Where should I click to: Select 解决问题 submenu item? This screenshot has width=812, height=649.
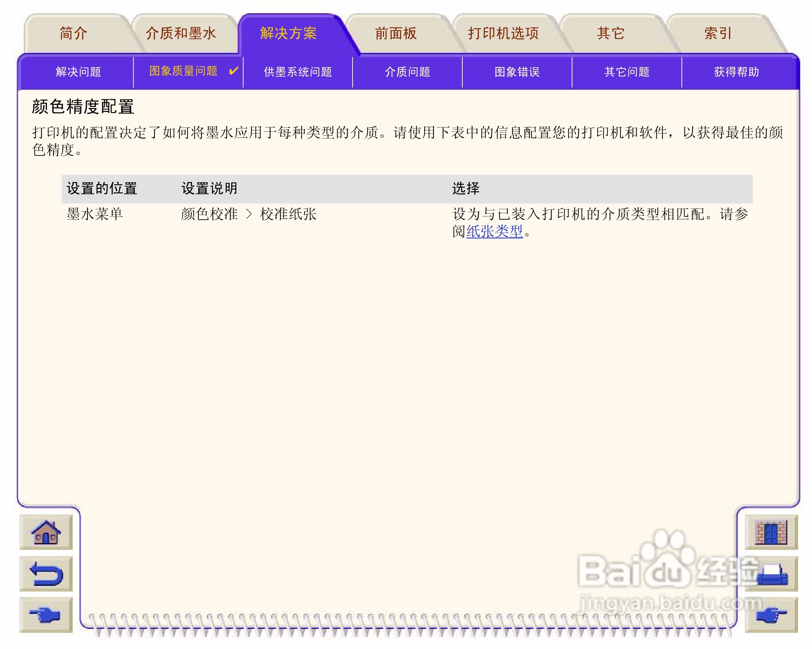[78, 71]
